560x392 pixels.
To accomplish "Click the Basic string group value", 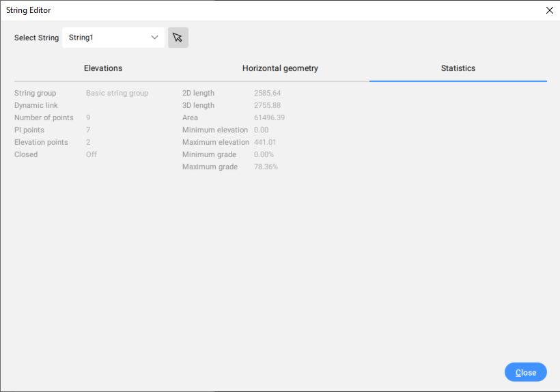I will tap(117, 93).
